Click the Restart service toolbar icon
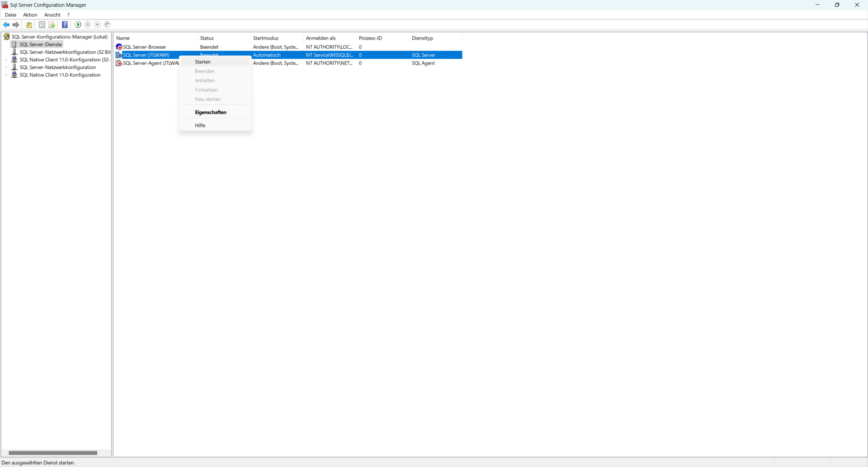Screen dimensions: 868x467 tap(107, 25)
